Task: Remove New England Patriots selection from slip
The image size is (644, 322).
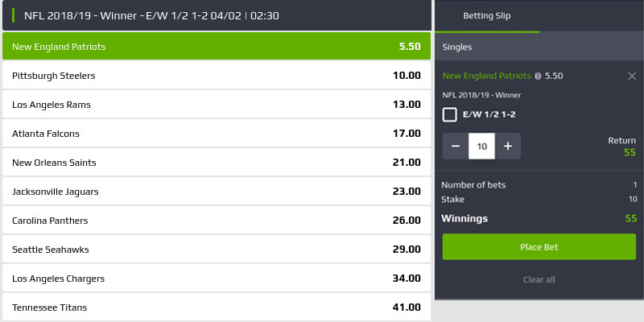Action: point(632,76)
